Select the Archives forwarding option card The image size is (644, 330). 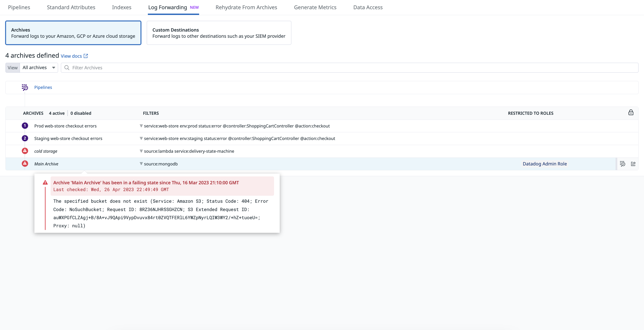pyautogui.click(x=73, y=33)
